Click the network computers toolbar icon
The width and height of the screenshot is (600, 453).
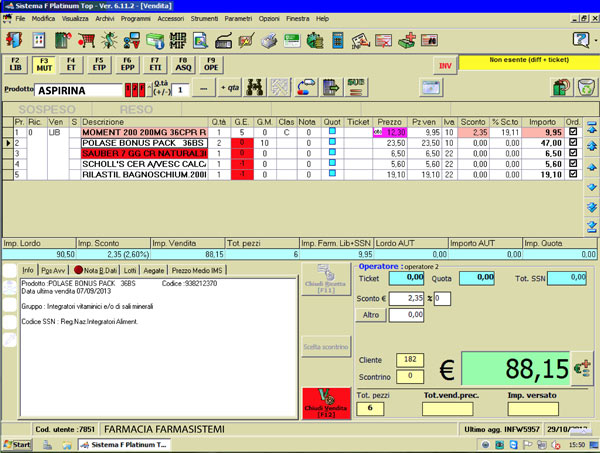pyautogui.click(x=132, y=40)
